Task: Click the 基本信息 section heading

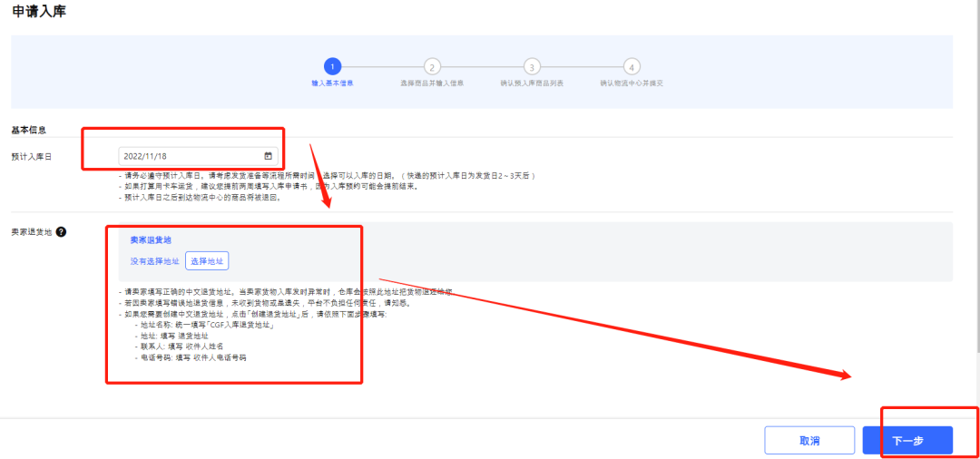Action: click(x=29, y=130)
